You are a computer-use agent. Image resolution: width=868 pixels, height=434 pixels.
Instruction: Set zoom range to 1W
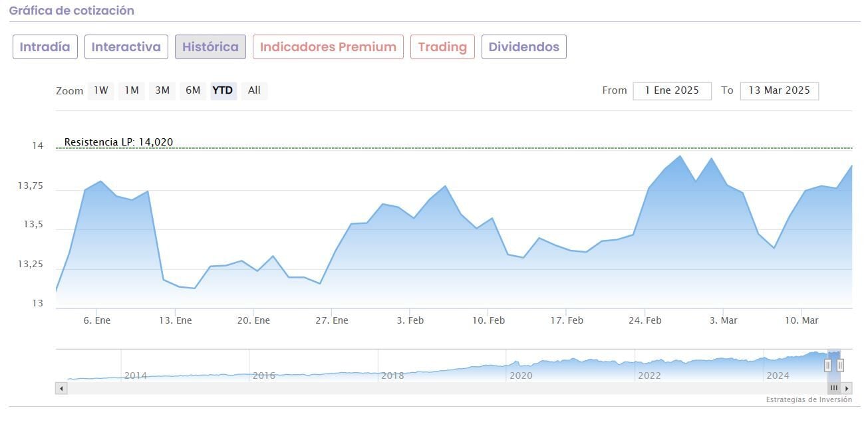pos(100,90)
